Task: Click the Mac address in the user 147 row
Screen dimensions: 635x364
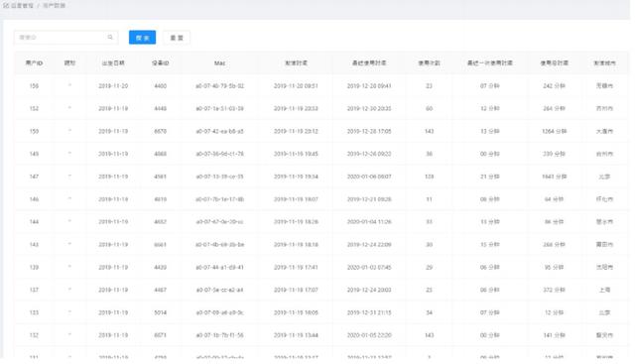Action: (219, 177)
